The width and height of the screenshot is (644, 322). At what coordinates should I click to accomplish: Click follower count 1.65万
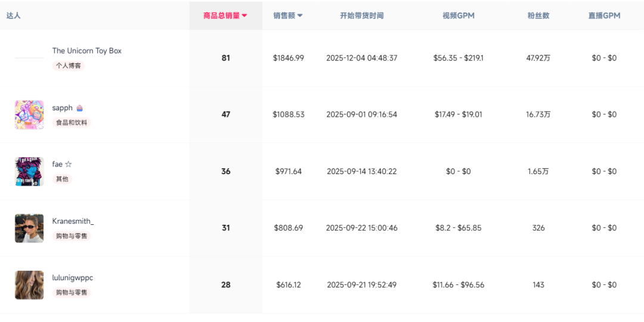point(538,171)
